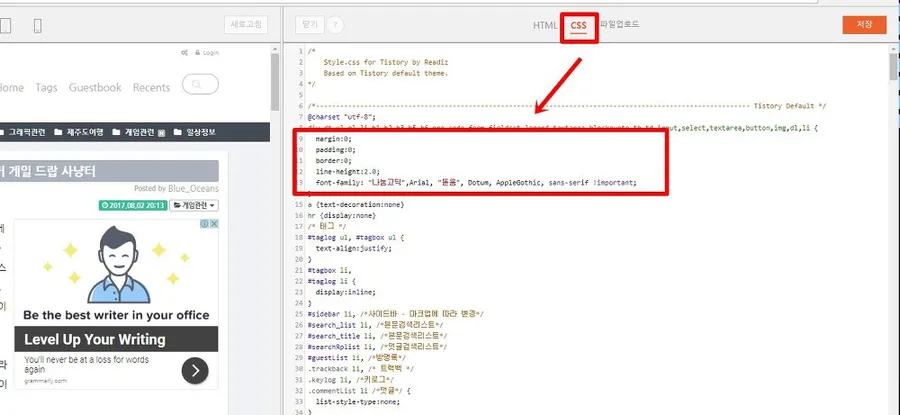Click author name Blue_Oceans
Screen dimensions: 900x415
[193, 188]
